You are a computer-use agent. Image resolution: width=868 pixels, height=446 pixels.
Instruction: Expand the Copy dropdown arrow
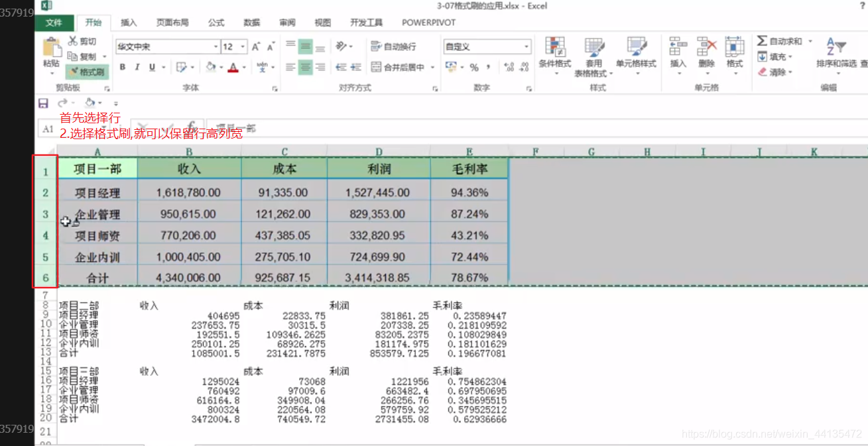tap(103, 56)
